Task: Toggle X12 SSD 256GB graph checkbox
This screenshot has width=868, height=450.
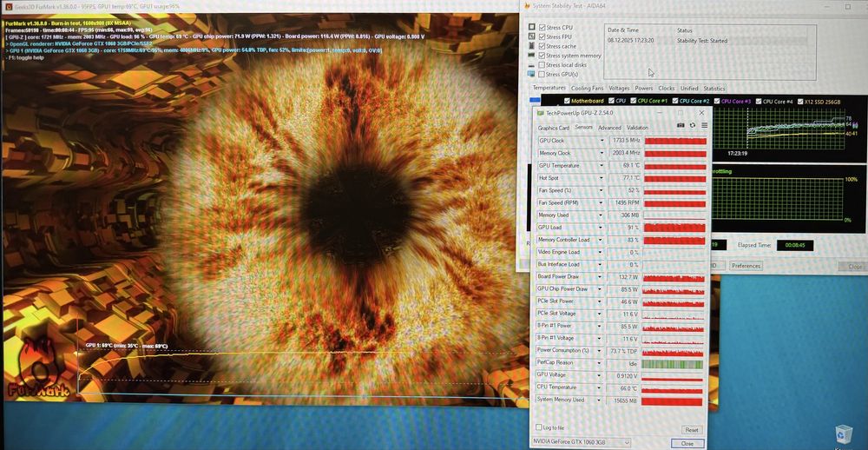Action: pyautogui.click(x=799, y=101)
